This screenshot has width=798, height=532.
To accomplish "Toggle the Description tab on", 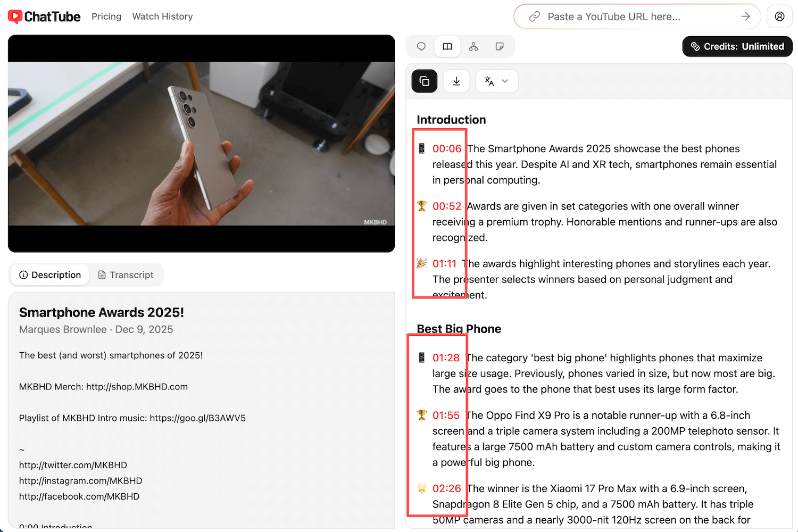I will (x=49, y=275).
